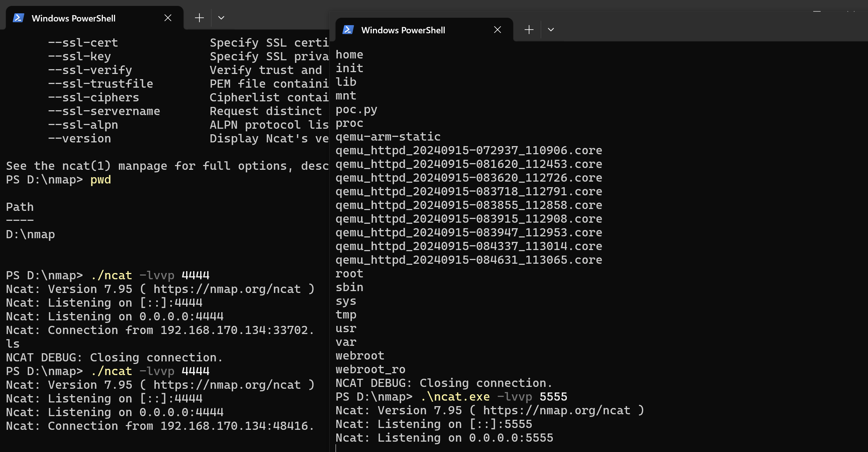Close the left window's PowerShell tab
Screen dimensions: 868x452
click(x=168, y=18)
